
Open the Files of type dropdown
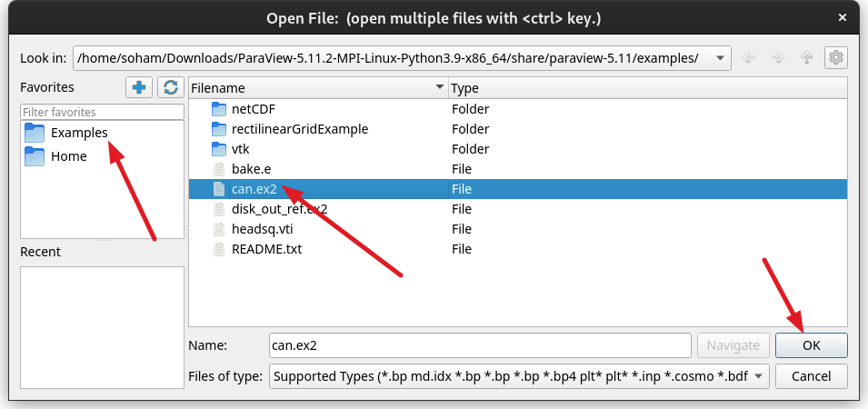pyautogui.click(x=758, y=376)
